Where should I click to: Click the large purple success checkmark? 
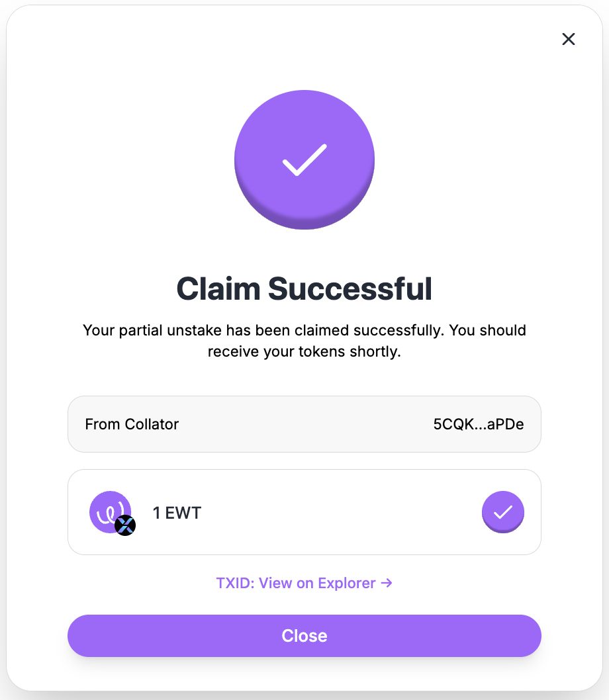304,159
